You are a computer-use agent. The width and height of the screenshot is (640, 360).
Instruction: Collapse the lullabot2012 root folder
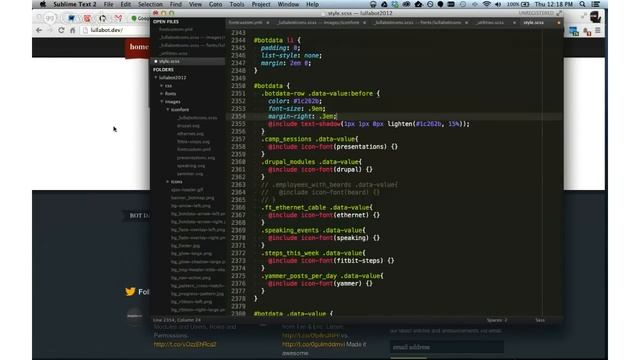tap(156, 78)
